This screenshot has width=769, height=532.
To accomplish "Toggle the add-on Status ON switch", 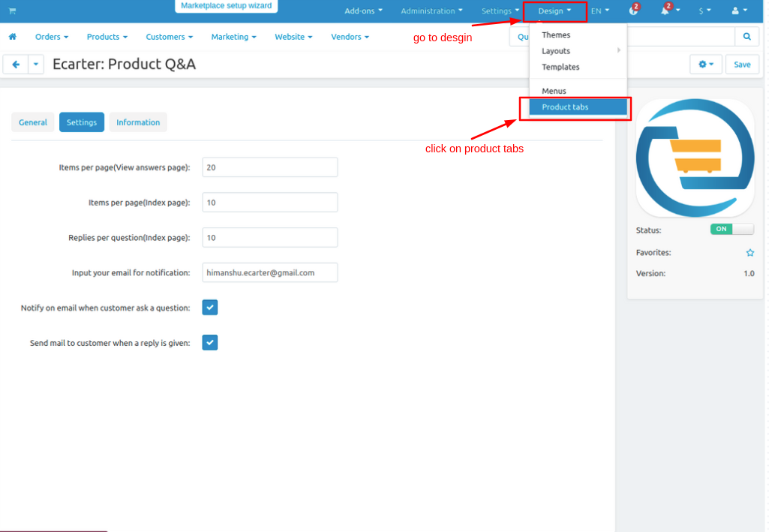I will tap(731, 229).
